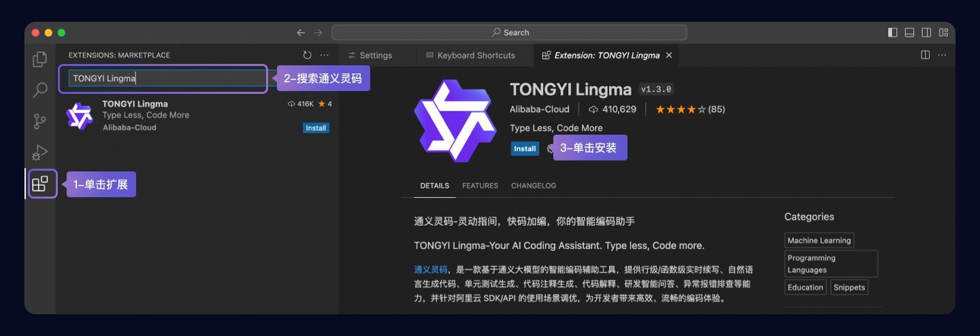
Task: Select the Education category
Action: click(805, 287)
